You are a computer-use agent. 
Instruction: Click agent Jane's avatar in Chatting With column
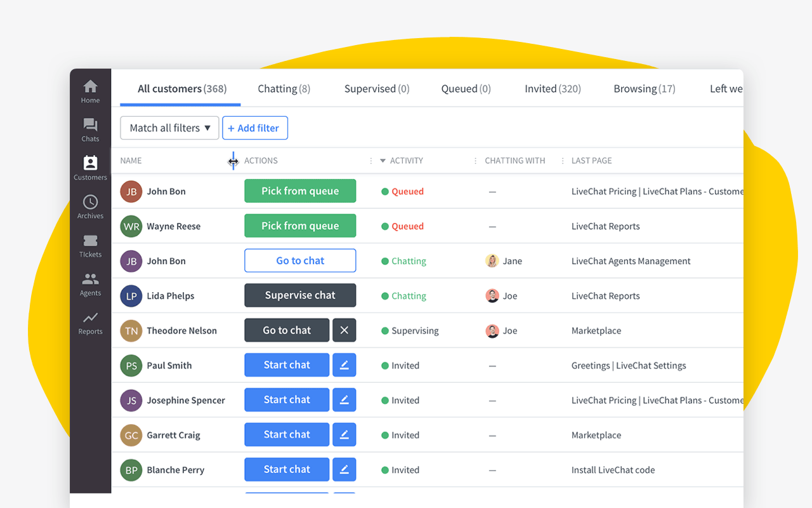click(x=492, y=261)
